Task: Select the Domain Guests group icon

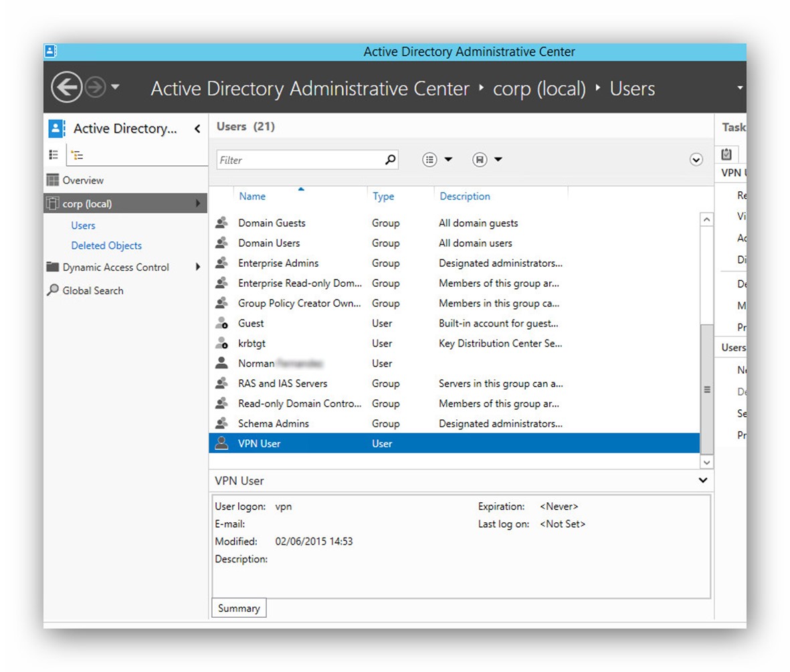Action: 221,223
